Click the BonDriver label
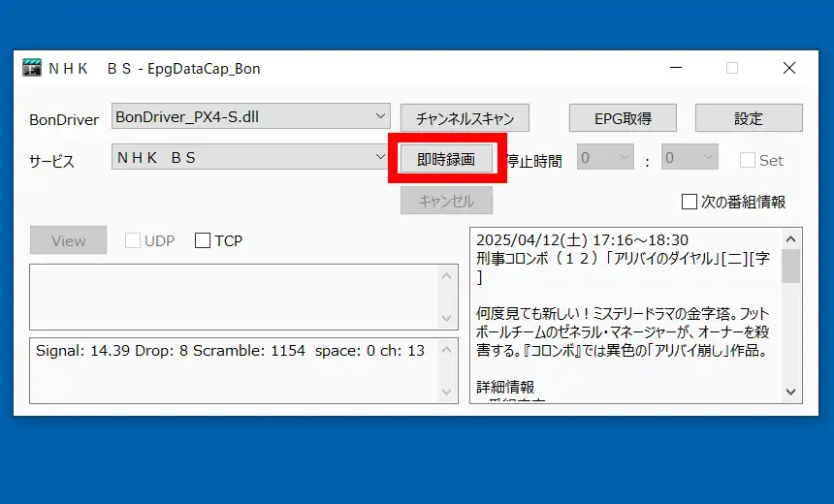 64,119
